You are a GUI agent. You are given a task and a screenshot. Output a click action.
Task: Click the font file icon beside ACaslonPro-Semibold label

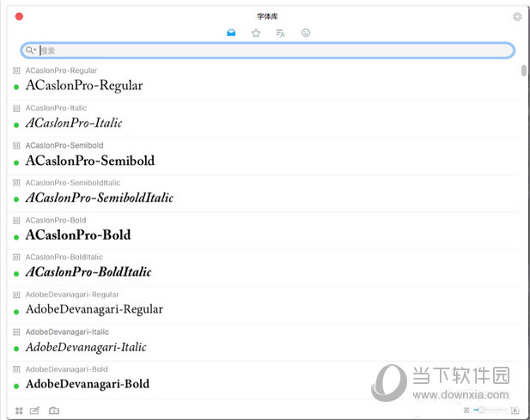16,146
